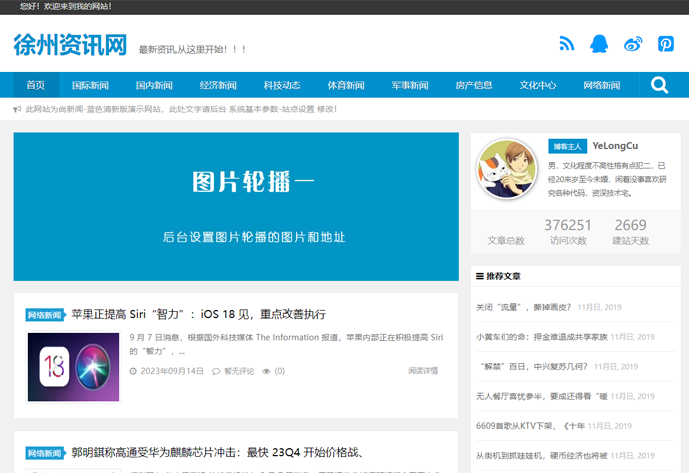Open 文化中心 navigation item
Viewport: 689px width, 473px height.
coord(538,85)
